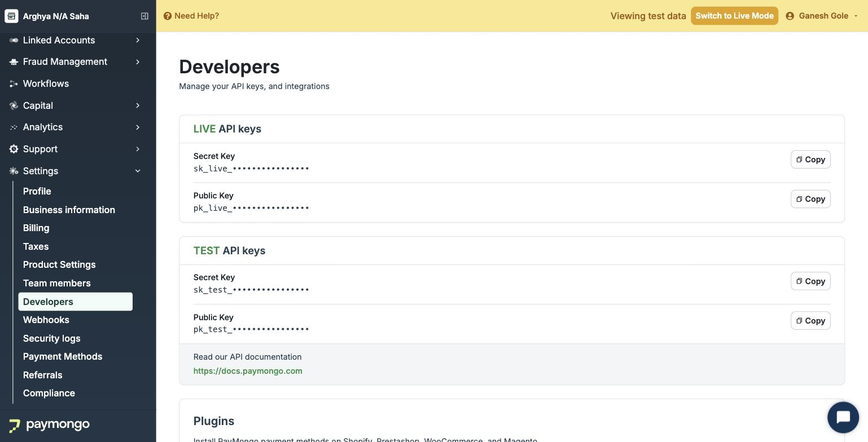The width and height of the screenshot is (868, 442).
Task: Click the Ganesh Gole user name
Action: 823,16
